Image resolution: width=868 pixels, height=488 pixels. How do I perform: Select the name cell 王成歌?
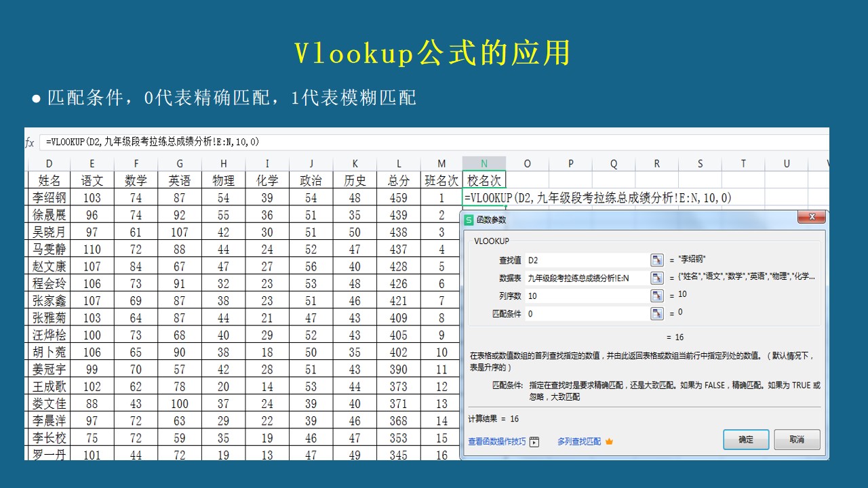49,386
